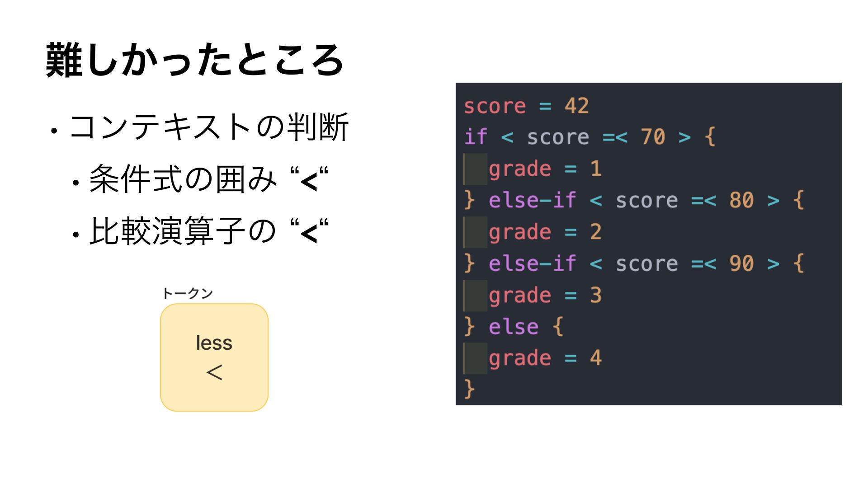Click the 'if' keyword in the code
Screen dimensions: 868x488
coord(476,136)
